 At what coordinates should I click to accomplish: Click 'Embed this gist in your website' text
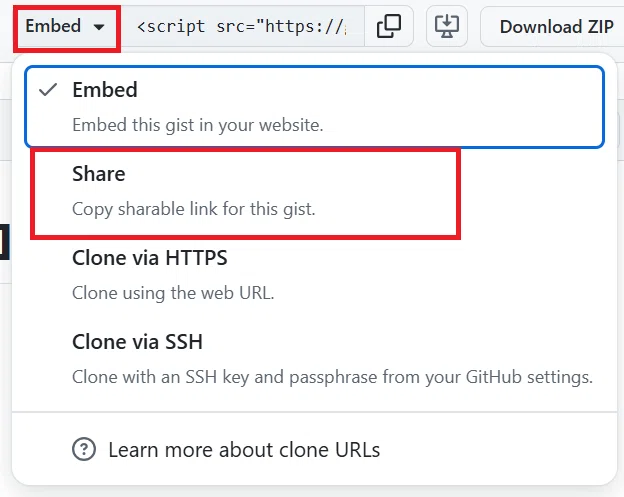(x=198, y=125)
